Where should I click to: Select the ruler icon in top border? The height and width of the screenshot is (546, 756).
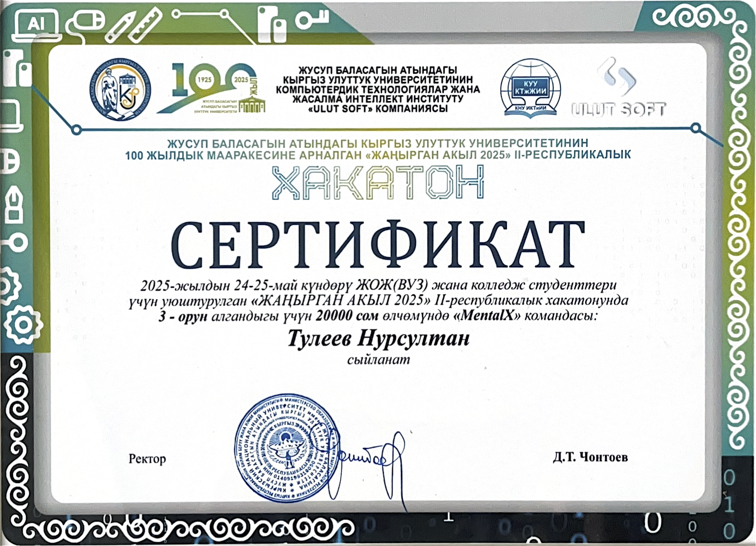[x=145, y=25]
